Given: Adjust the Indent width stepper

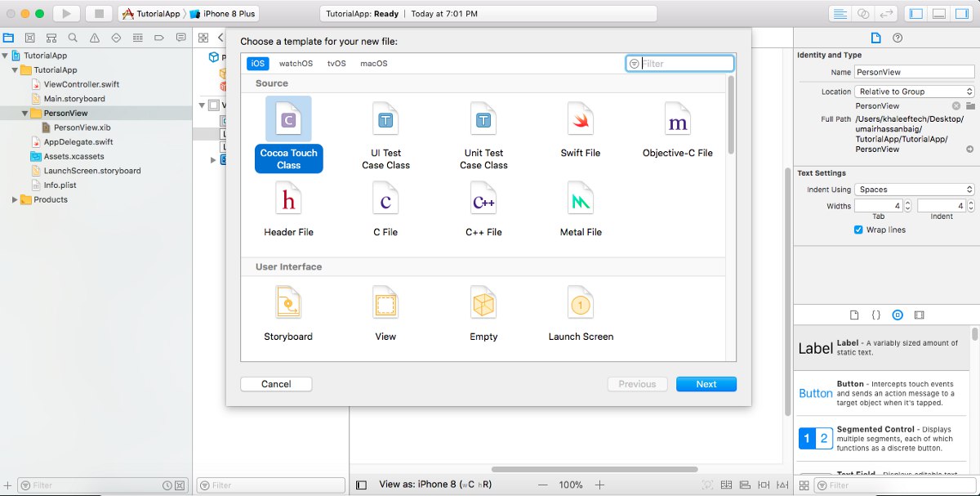Looking at the screenshot, I should click(971, 206).
